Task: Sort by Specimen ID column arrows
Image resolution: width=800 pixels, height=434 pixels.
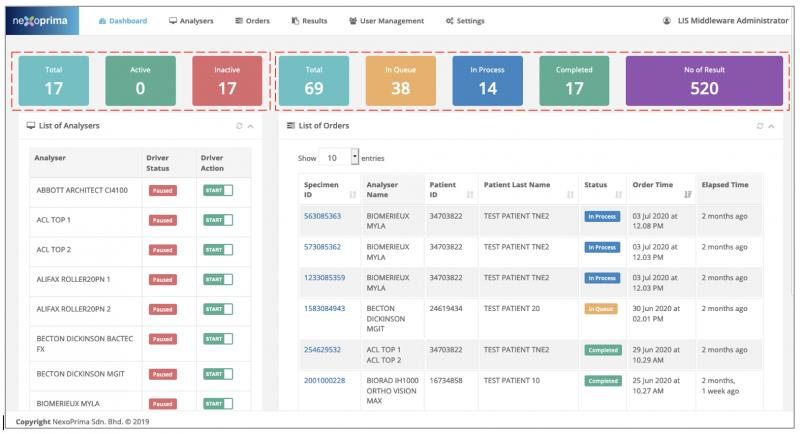Action: tap(353, 194)
